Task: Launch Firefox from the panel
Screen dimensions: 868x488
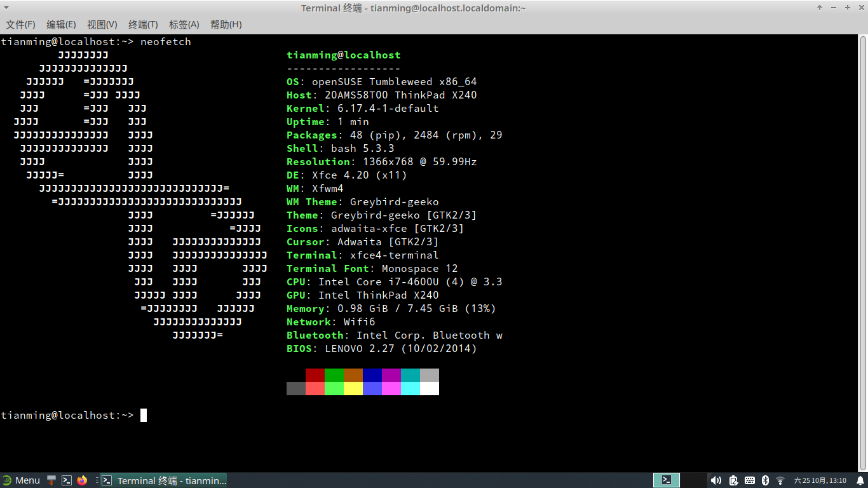Action: point(82,480)
